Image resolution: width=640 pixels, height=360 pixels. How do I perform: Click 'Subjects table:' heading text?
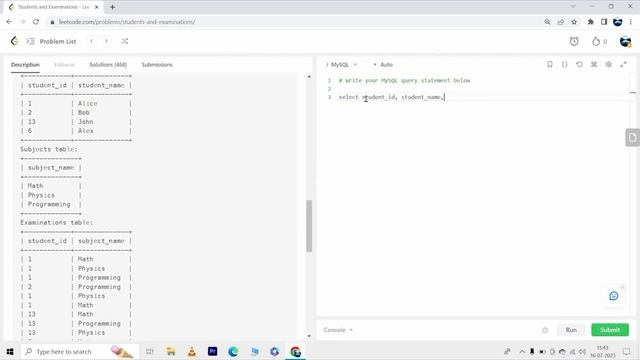coord(49,149)
